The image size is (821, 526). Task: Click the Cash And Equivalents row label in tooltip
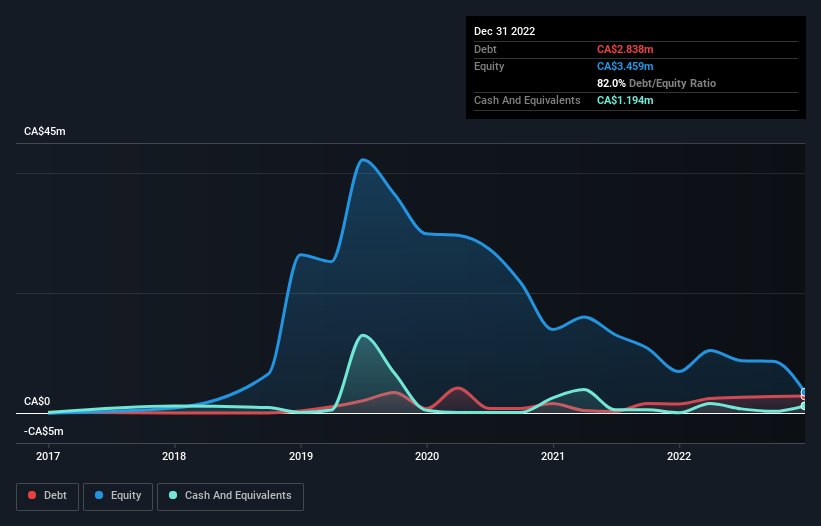coord(527,100)
